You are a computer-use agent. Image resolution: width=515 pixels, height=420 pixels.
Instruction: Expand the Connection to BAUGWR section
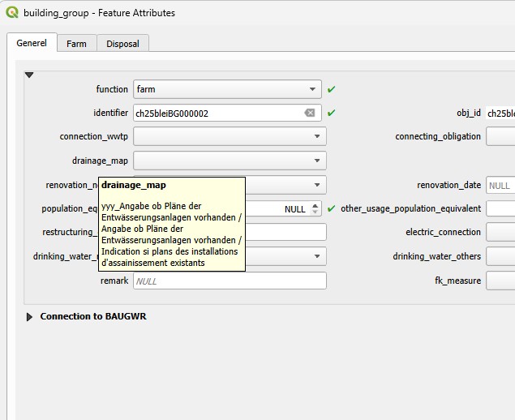pos(30,317)
